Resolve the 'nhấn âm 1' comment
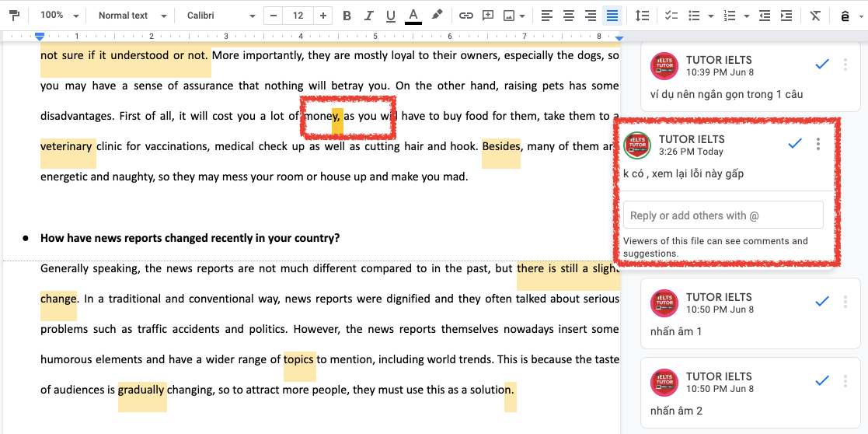The height and width of the screenshot is (434, 868). tap(822, 302)
